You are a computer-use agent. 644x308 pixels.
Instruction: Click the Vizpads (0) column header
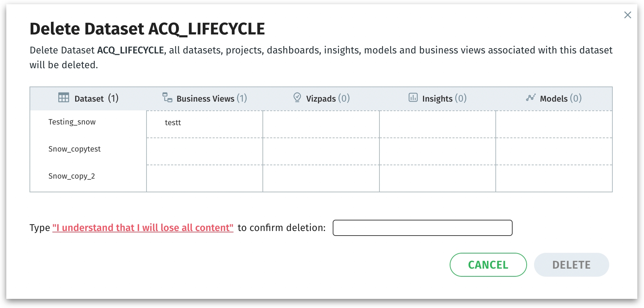click(x=328, y=98)
